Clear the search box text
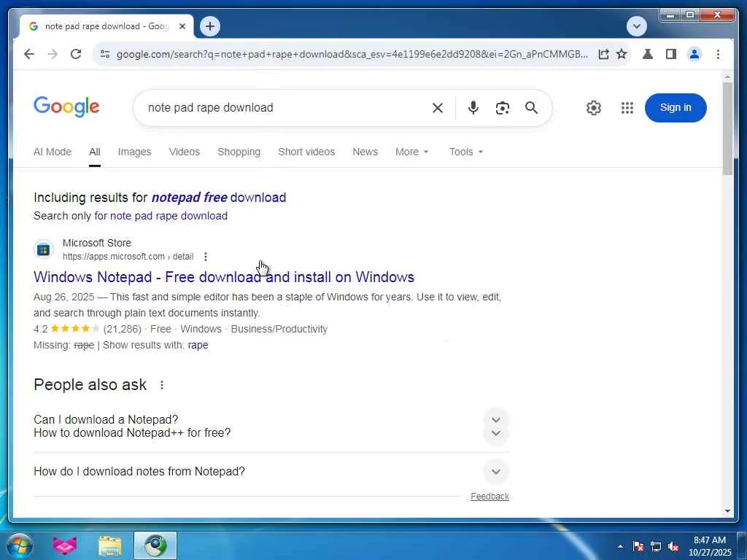The height and width of the screenshot is (560, 747). (x=438, y=108)
